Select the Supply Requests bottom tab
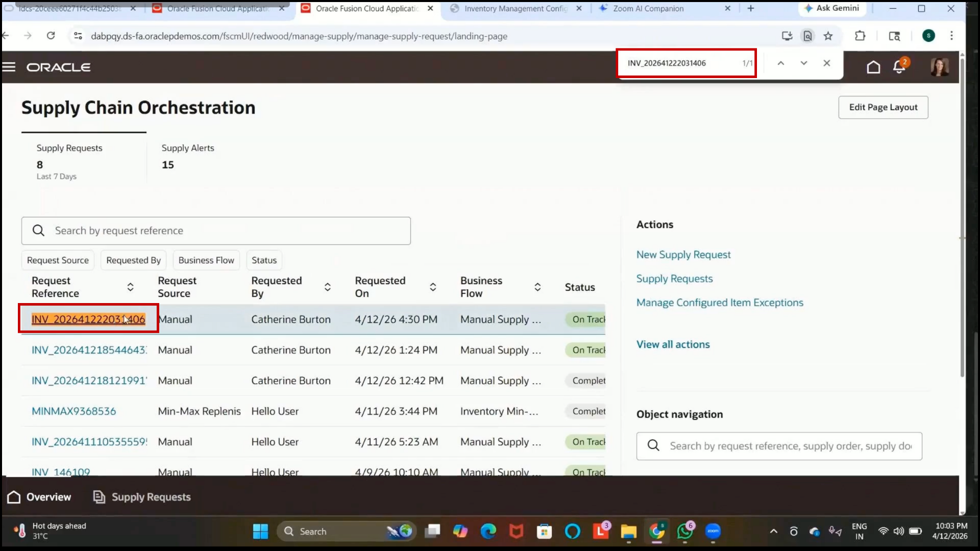The height and width of the screenshot is (551, 980). click(142, 497)
